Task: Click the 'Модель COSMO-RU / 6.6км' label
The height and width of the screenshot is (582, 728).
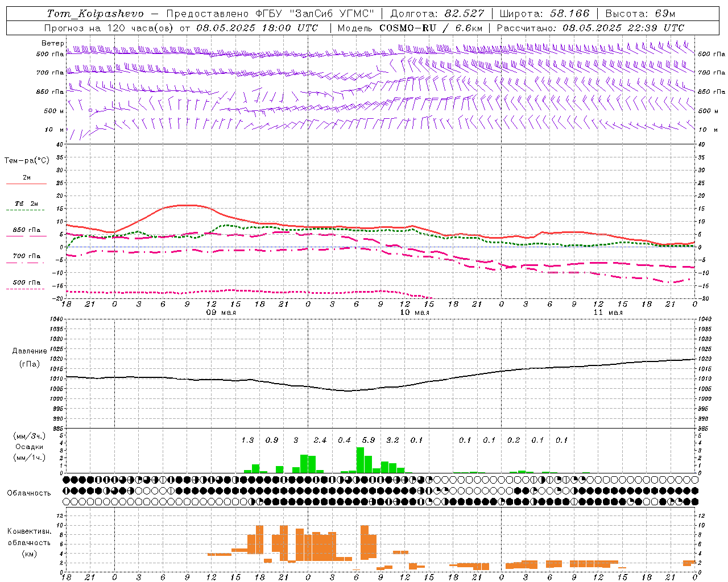Action: [x=410, y=28]
